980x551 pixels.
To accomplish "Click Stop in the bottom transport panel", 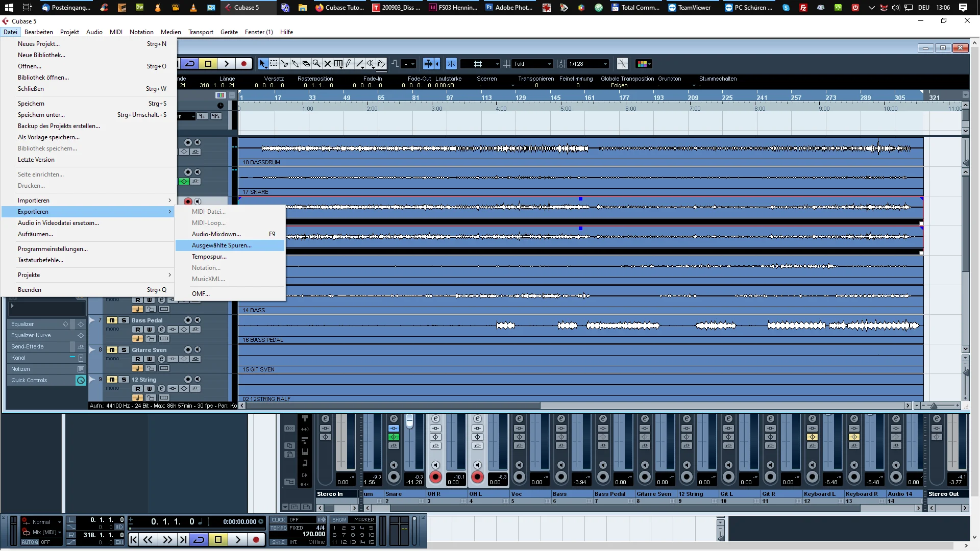I will tap(218, 539).
